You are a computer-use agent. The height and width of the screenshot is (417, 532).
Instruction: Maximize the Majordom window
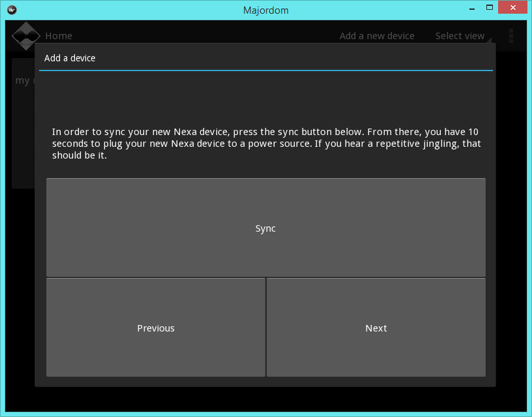click(x=489, y=8)
